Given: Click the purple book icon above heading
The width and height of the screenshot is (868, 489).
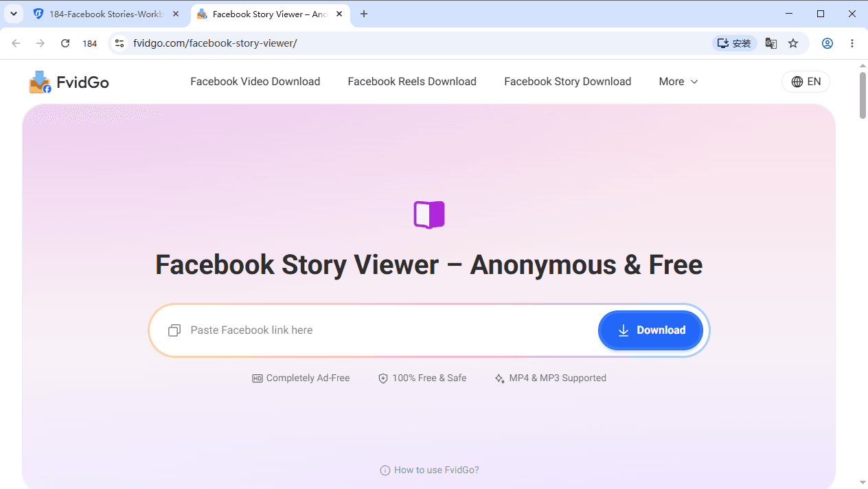Looking at the screenshot, I should click(429, 215).
